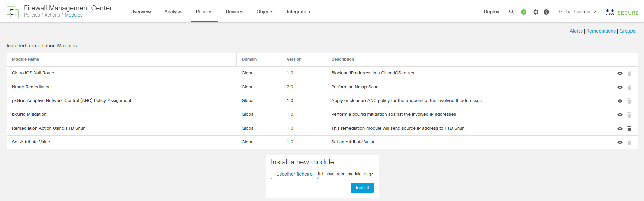Open the search magnifier icon
The image size is (644, 201).
(511, 12)
